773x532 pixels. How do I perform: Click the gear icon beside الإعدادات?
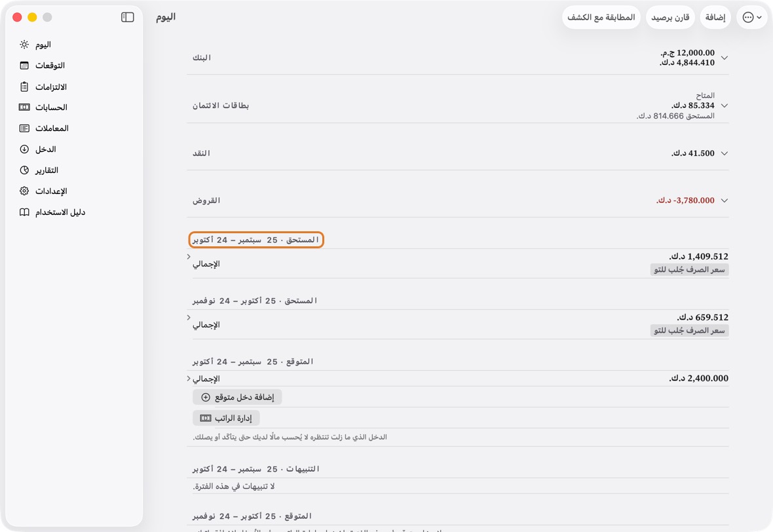click(x=24, y=191)
